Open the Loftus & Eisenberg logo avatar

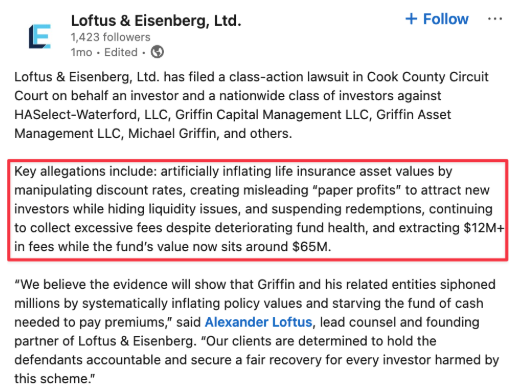40,36
